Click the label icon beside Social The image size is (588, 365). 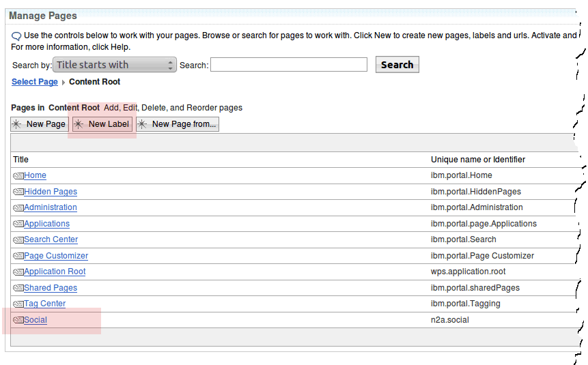click(x=18, y=320)
